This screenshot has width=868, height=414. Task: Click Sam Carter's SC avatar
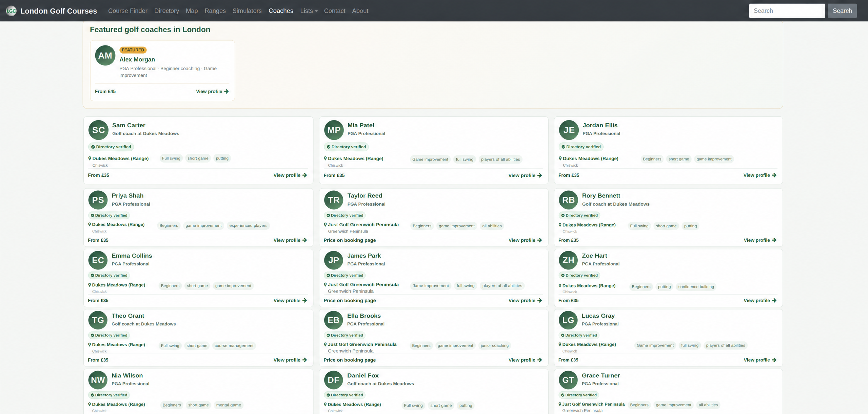[98, 130]
